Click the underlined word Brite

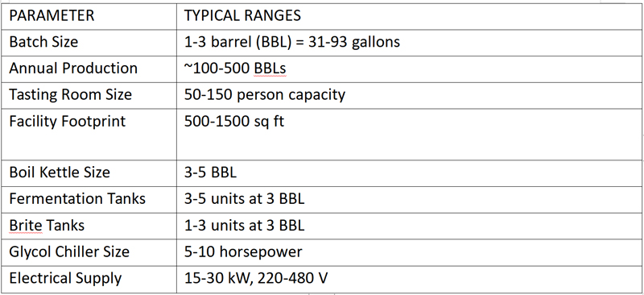click(x=26, y=226)
